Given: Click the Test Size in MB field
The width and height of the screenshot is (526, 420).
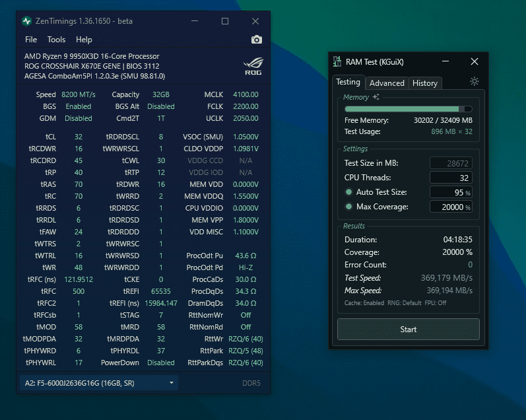Looking at the screenshot, I should 451,163.
